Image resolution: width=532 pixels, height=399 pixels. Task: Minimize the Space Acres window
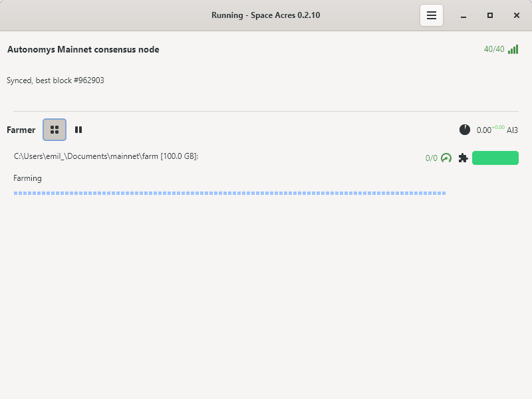pyautogui.click(x=464, y=15)
